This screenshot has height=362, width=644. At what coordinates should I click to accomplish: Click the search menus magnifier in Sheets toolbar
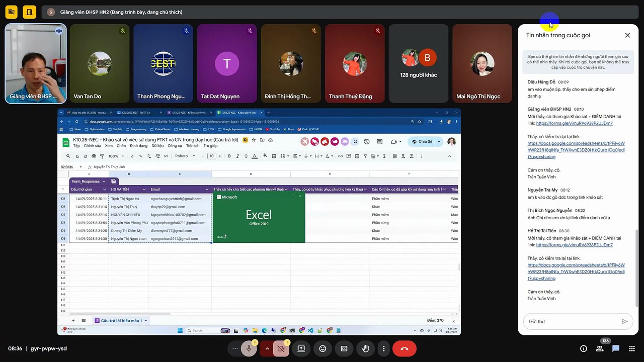(x=68, y=156)
